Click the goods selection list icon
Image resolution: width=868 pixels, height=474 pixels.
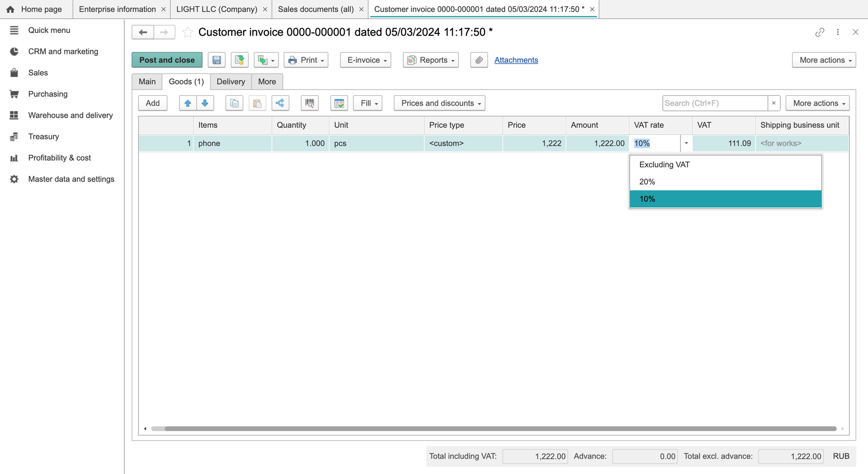(339, 103)
